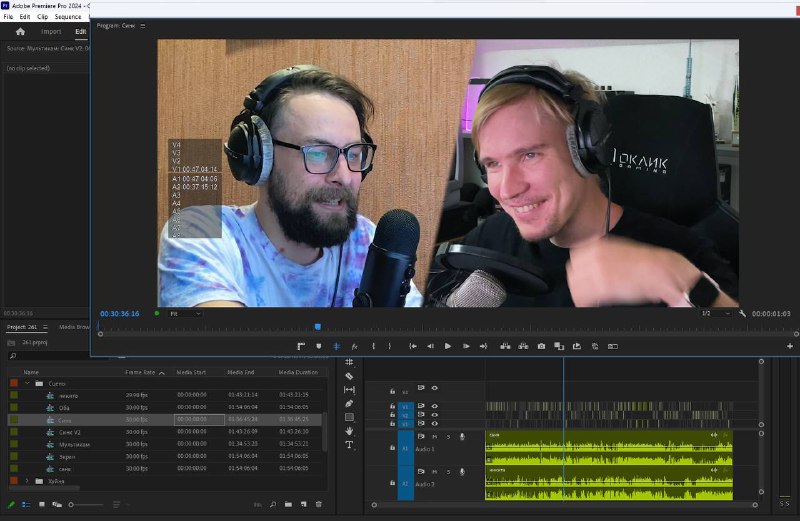
Task: Click the Media Duration column header
Action: click(x=298, y=373)
